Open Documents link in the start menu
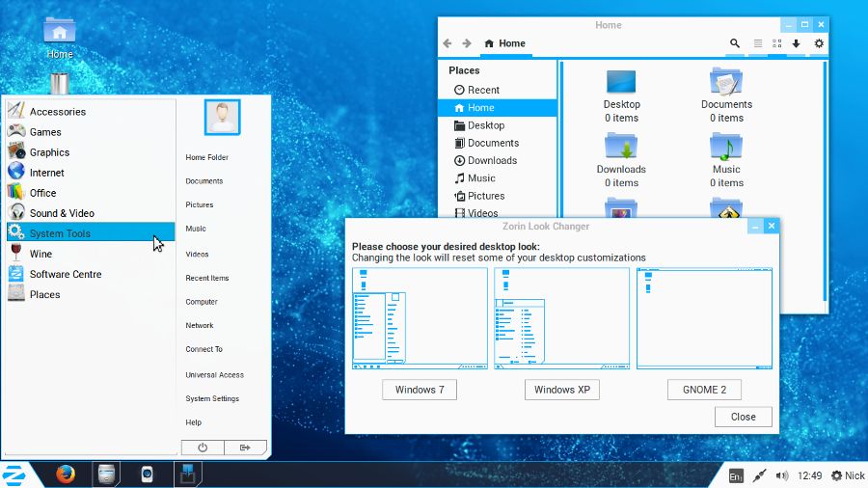This screenshot has width=868, height=488. 204,181
